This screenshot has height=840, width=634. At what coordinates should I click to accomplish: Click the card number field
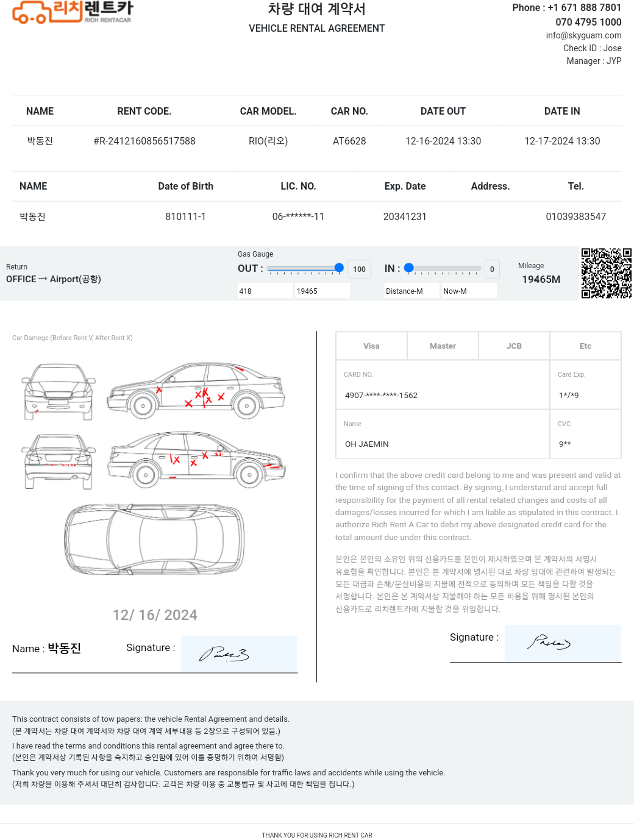[443, 395]
